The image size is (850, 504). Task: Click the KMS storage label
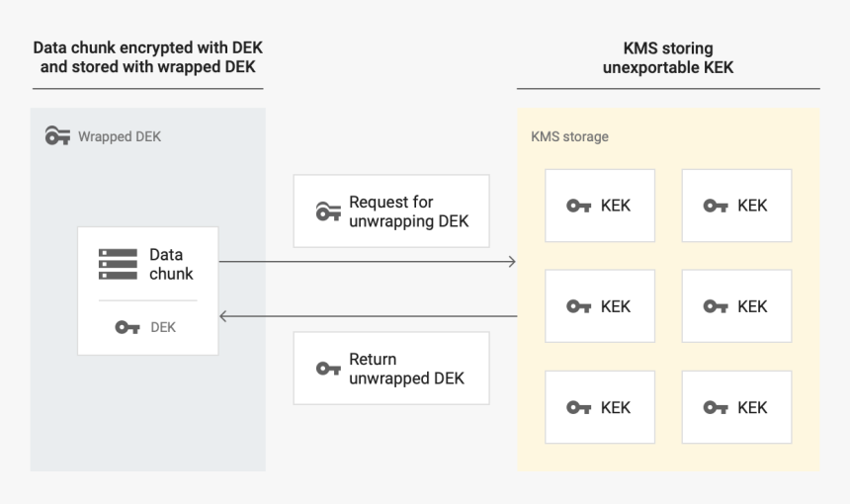click(569, 136)
